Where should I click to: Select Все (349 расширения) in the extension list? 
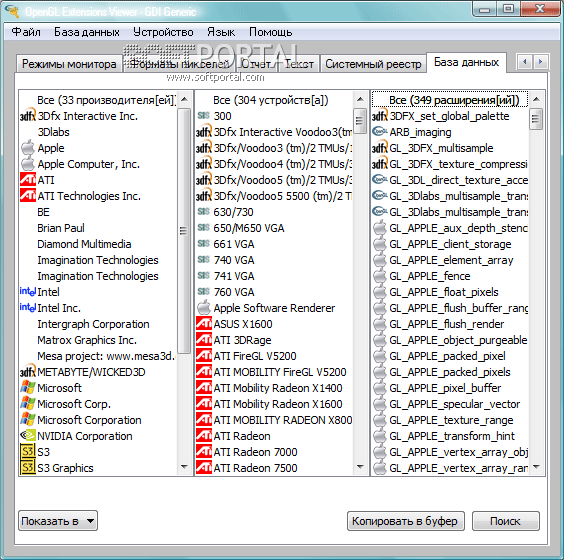450,100
